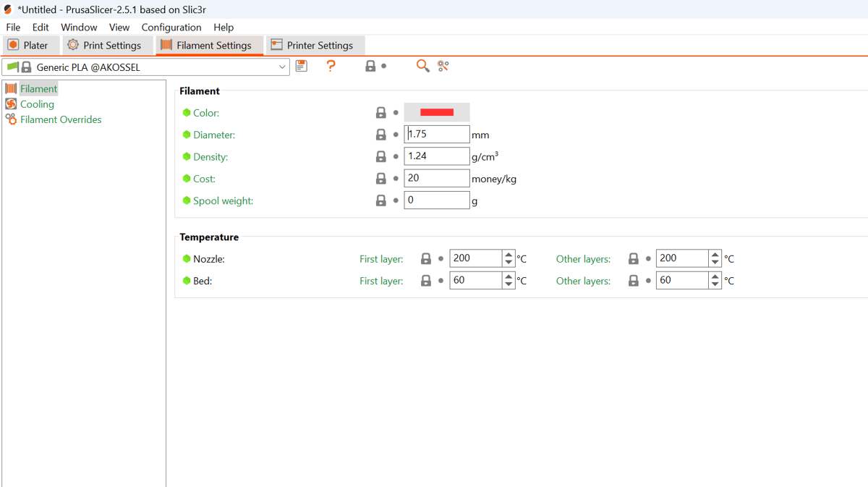Click the lock icon for Diameter
The height and width of the screenshot is (487, 868).
click(380, 135)
